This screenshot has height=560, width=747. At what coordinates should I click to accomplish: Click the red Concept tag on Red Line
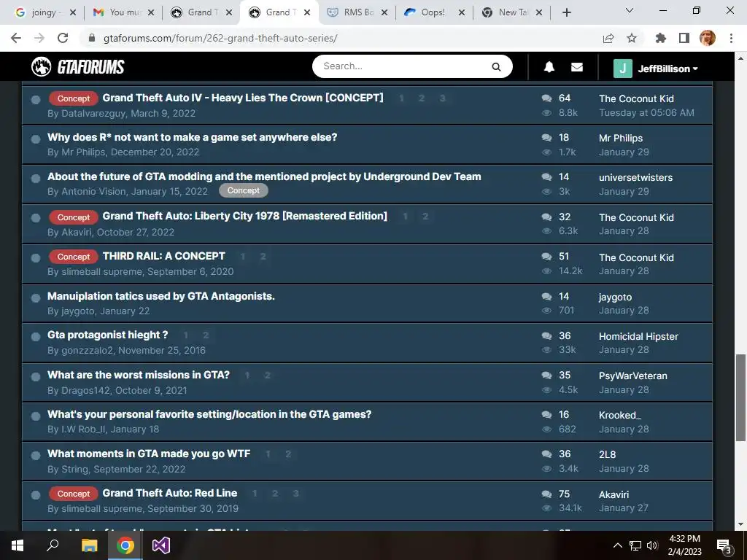click(x=74, y=494)
